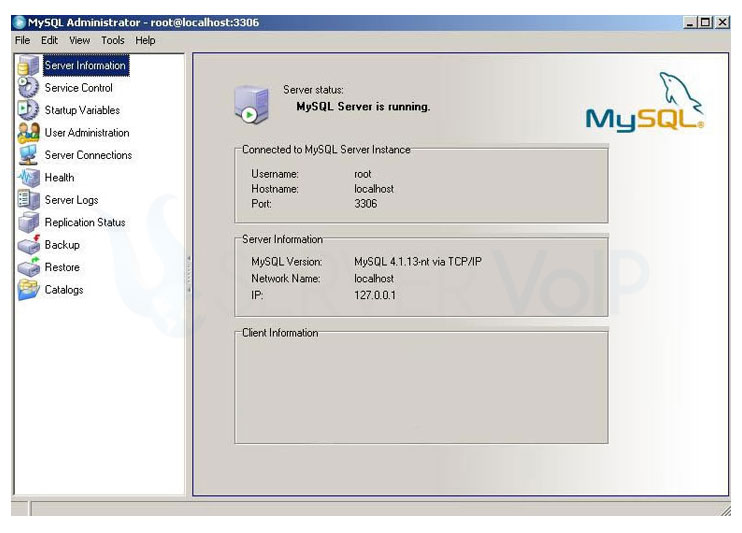Click the Backup drive icon
Screen dimensions: 742x533
point(28,245)
